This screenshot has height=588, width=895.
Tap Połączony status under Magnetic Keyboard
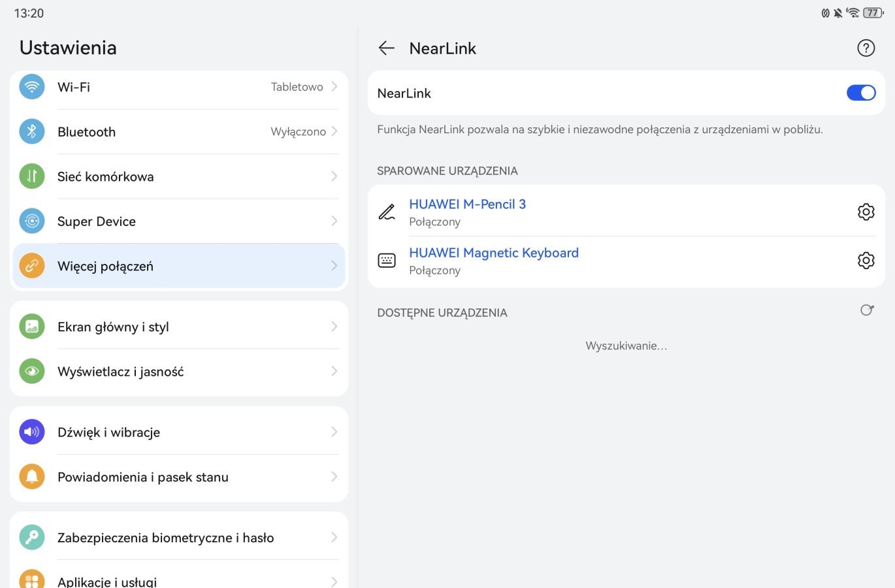[x=434, y=270]
